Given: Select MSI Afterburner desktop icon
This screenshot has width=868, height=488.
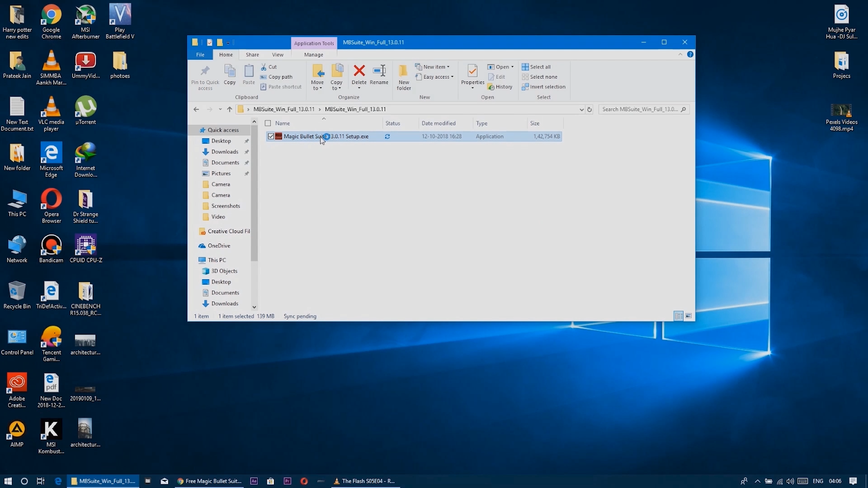Looking at the screenshot, I should click(x=86, y=22).
